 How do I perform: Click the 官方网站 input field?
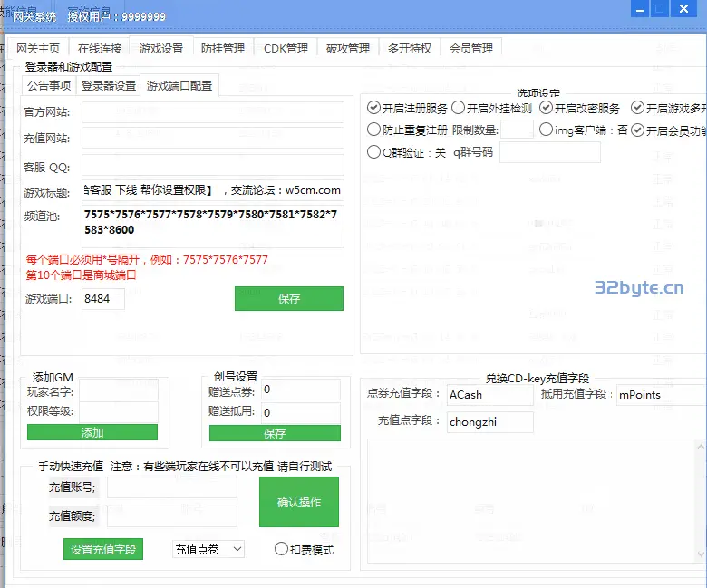coord(213,112)
